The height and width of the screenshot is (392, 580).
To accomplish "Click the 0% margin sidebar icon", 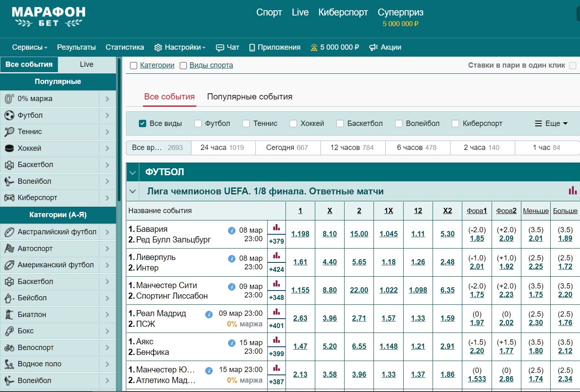I will point(9,99).
